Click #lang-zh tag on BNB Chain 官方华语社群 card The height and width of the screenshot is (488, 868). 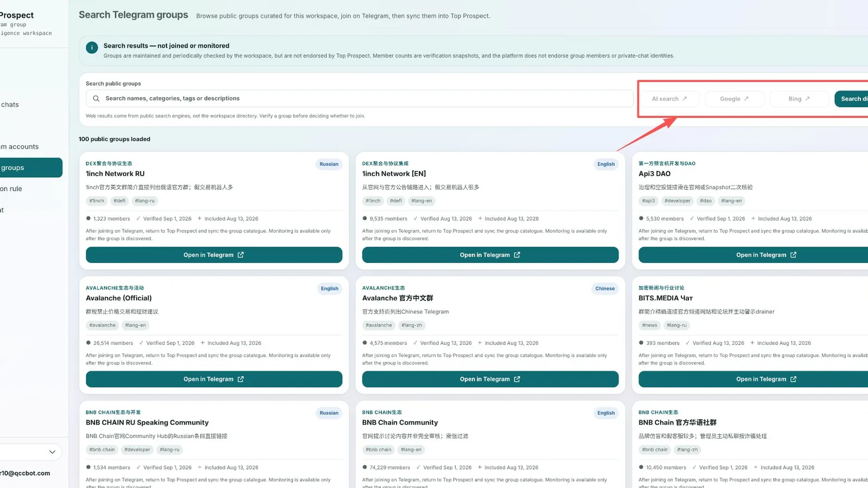click(x=688, y=450)
